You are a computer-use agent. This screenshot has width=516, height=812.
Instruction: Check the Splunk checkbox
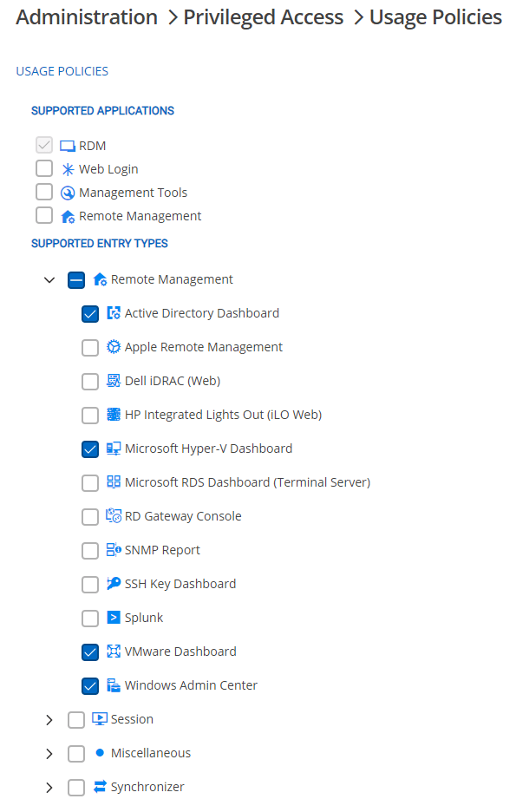(90, 619)
